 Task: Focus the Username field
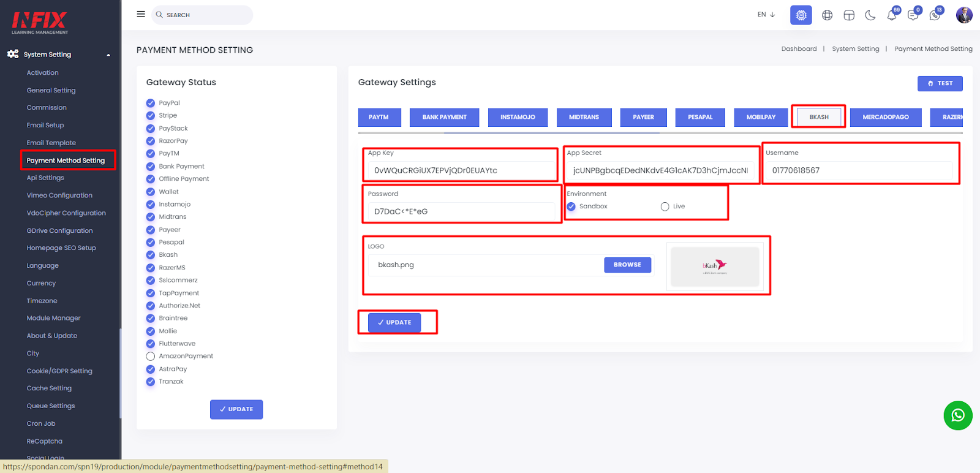[x=859, y=170]
